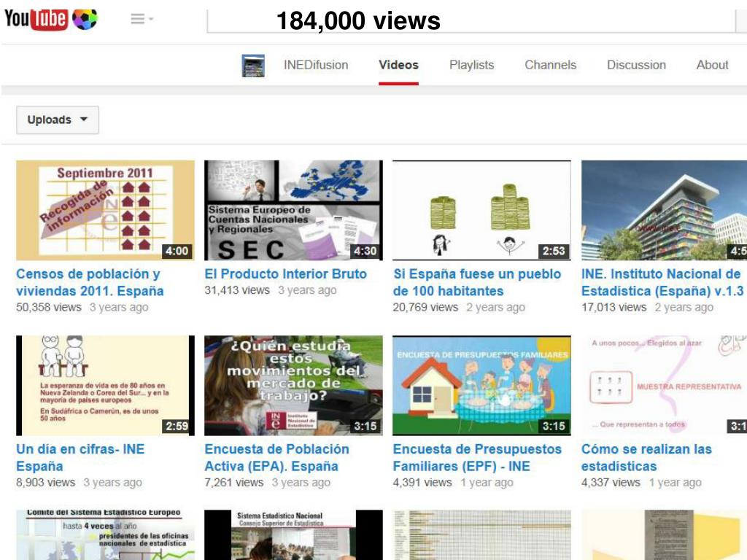This screenshot has height=560, width=747.
Task: Open the spreadsheet table video thumbnail
Action: [x=481, y=534]
